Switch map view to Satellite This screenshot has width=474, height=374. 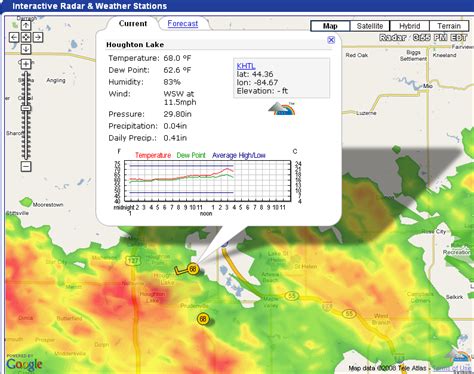pyautogui.click(x=370, y=26)
